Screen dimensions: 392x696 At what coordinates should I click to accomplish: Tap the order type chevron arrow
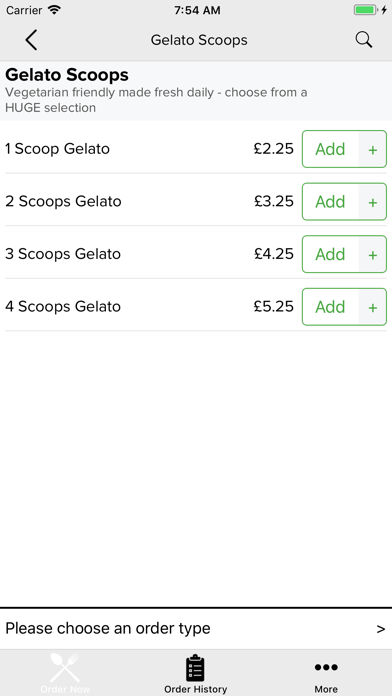(x=380, y=629)
